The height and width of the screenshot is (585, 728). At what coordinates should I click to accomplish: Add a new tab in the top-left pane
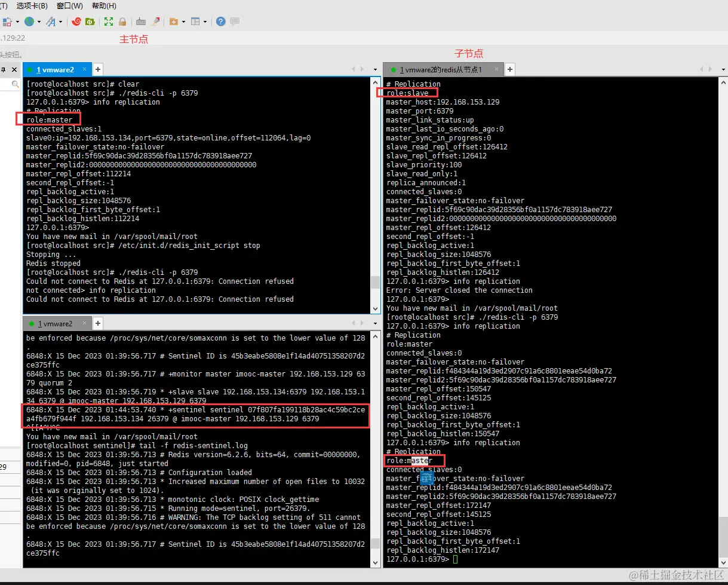pyautogui.click(x=99, y=70)
